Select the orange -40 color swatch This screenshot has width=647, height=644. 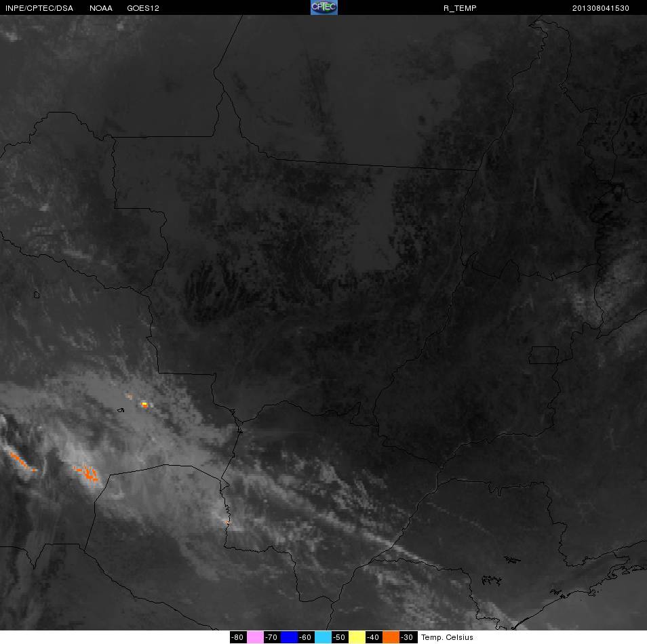[391, 637]
